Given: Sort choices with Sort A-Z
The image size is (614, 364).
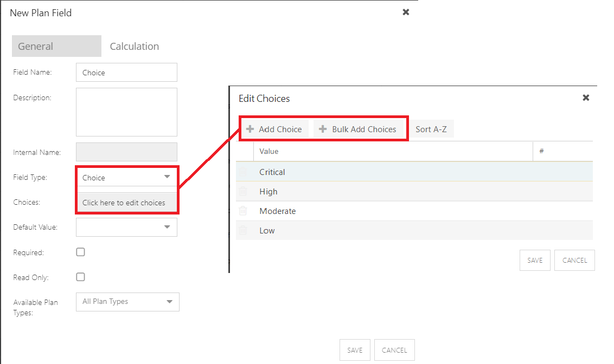Looking at the screenshot, I should pyautogui.click(x=431, y=129).
